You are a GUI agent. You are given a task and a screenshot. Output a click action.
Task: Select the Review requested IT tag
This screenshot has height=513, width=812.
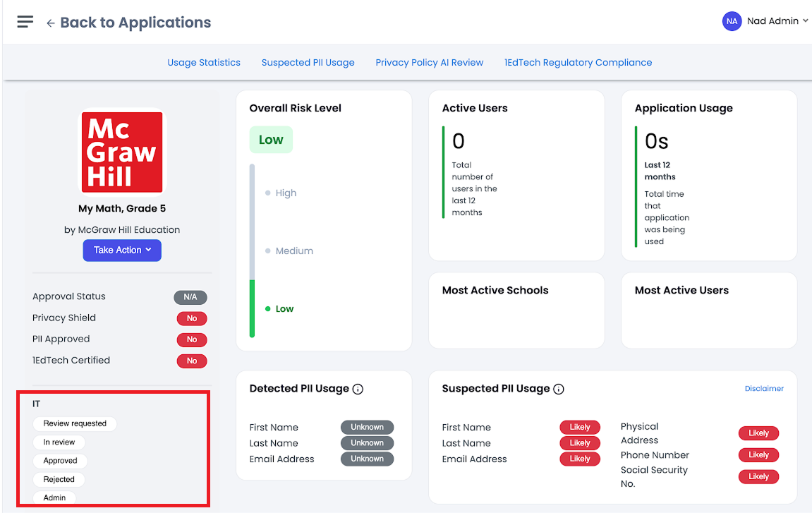click(75, 424)
